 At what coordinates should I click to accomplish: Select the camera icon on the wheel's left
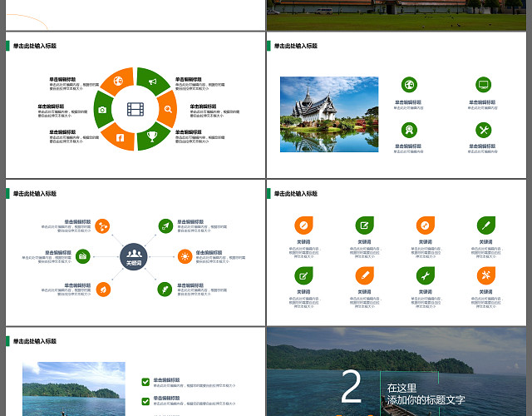[102, 110]
